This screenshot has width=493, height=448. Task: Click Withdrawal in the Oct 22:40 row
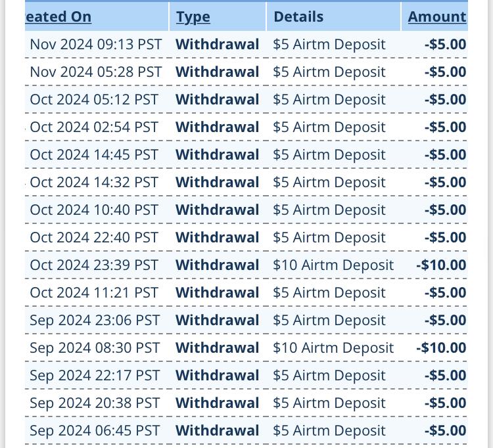[x=218, y=238]
